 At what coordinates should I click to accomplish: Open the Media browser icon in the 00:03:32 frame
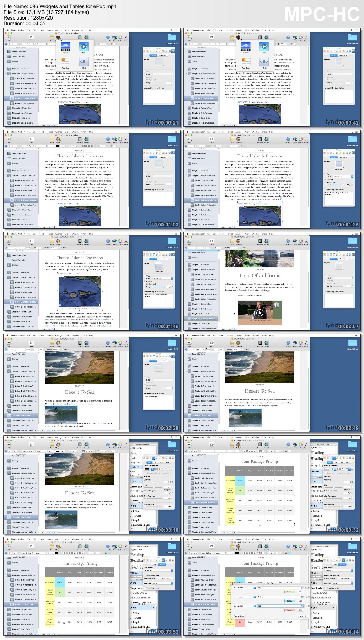[295, 445]
